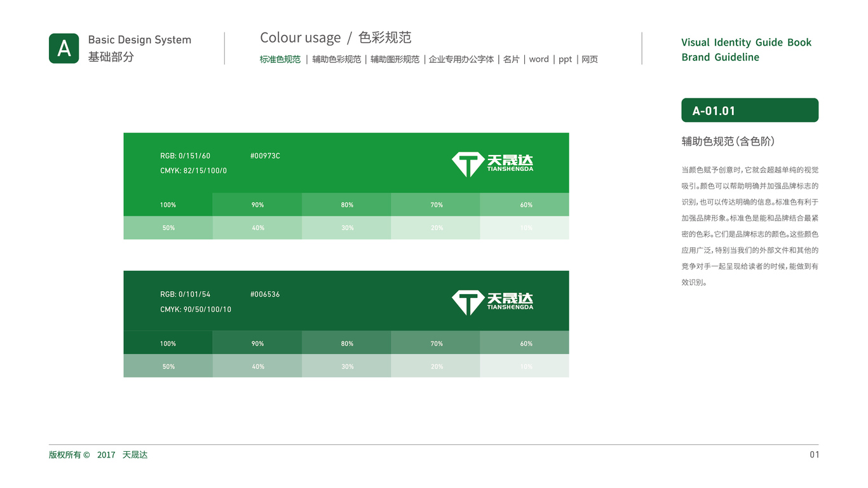Pick the bright green 40% swatch
This screenshot has width=868, height=488.
[257, 227]
